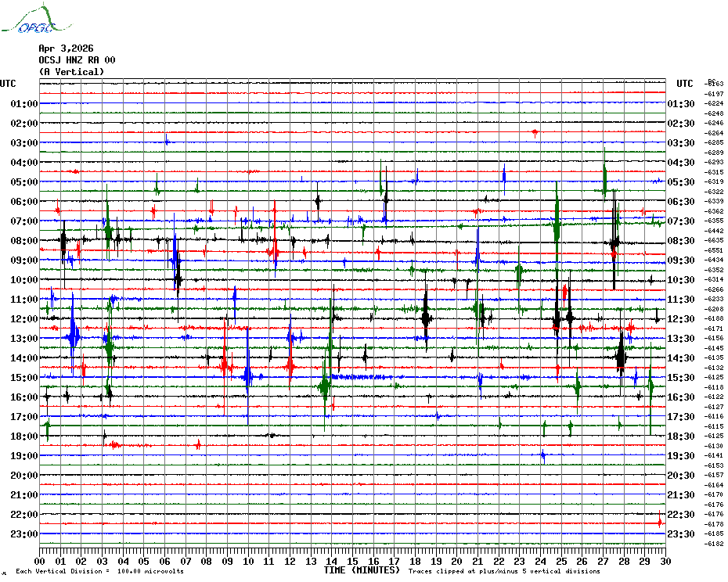Click minute 00 on the bottom time axis

tap(40, 561)
